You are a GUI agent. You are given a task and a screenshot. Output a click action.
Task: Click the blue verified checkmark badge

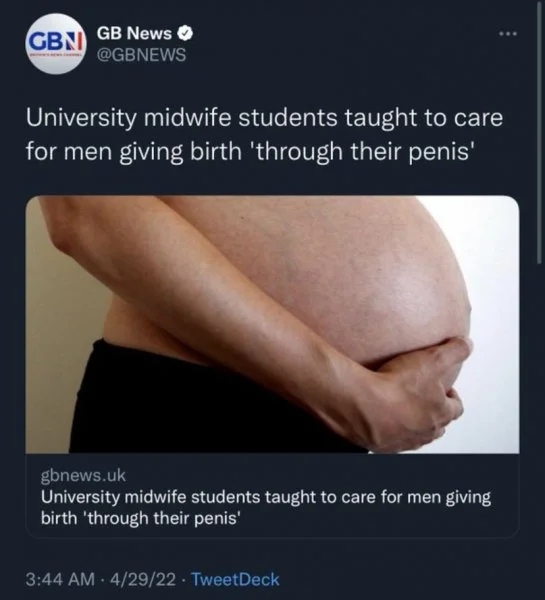point(185,34)
